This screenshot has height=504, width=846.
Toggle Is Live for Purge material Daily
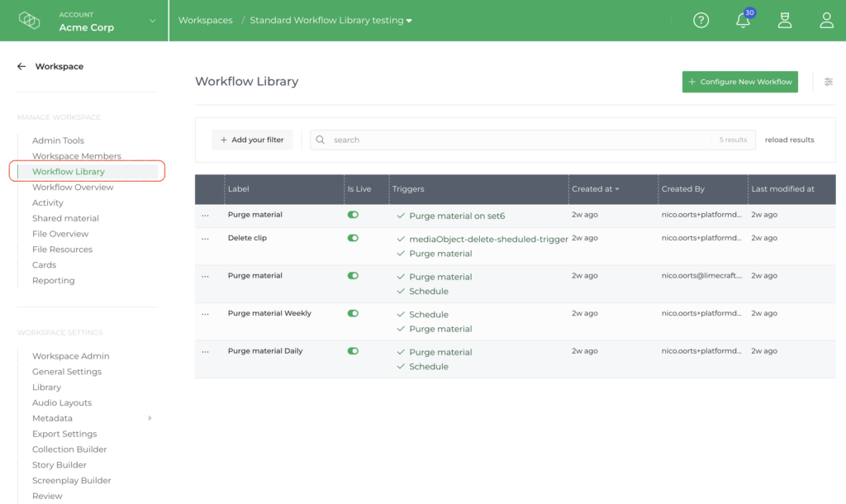[353, 351]
